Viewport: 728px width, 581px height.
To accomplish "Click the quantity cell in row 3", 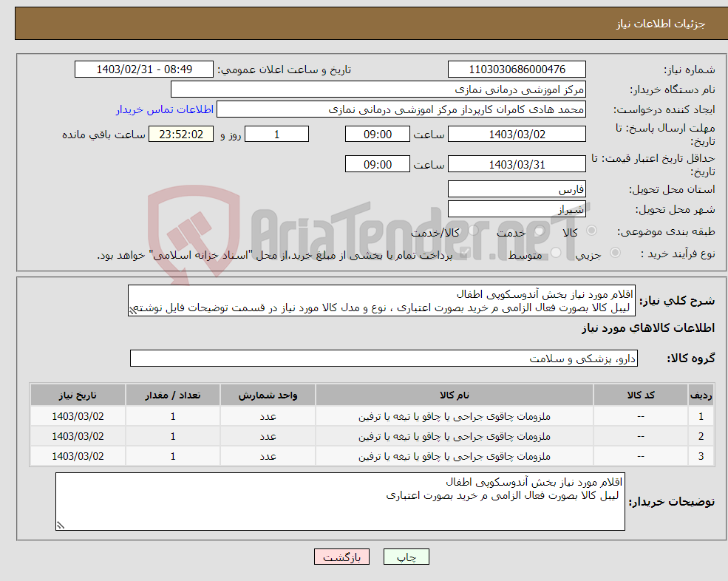I will 173,457.
